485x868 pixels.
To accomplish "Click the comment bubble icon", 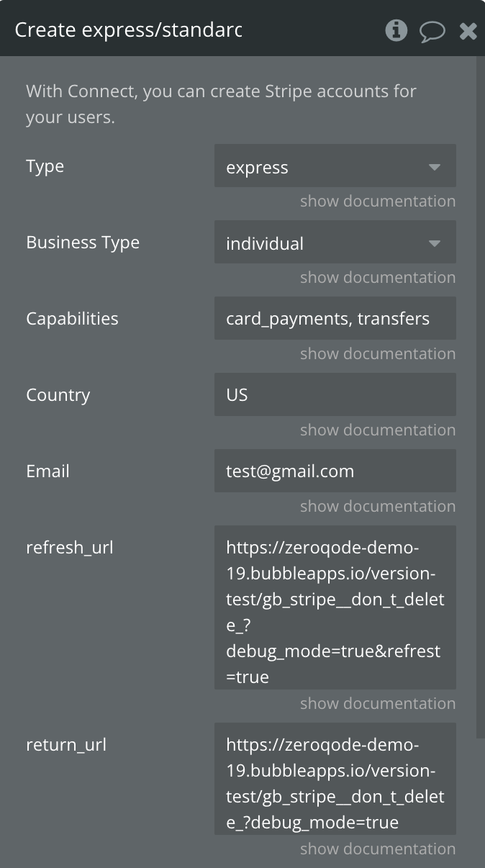I will [x=432, y=31].
